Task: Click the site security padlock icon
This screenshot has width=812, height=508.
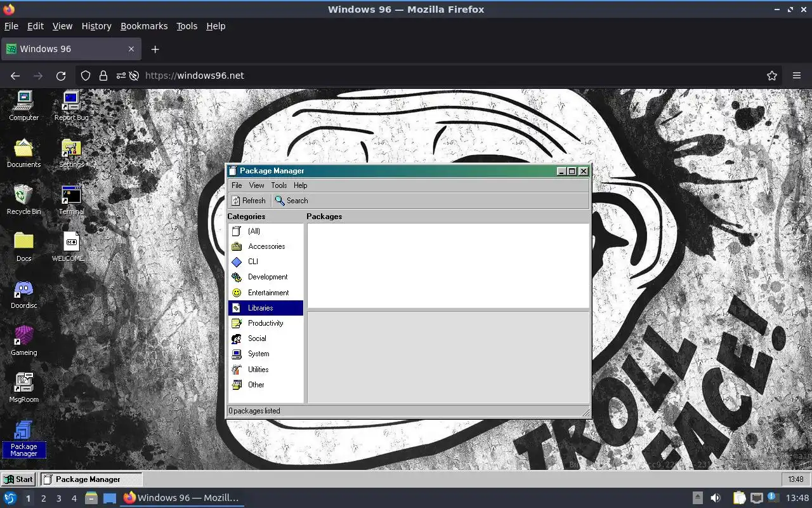Action: 103,76
